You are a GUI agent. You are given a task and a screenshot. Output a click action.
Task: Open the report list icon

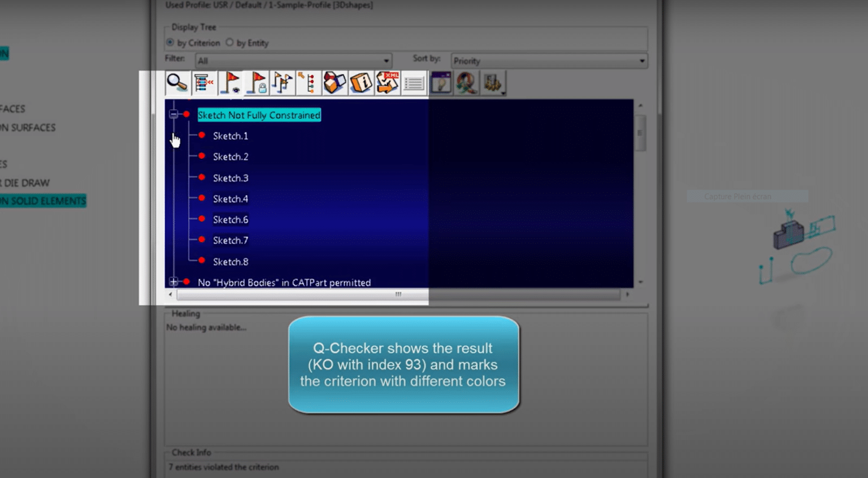(x=414, y=83)
